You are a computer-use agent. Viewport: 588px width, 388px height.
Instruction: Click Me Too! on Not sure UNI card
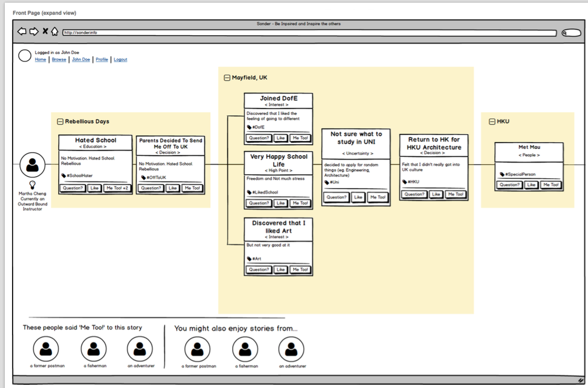point(378,197)
